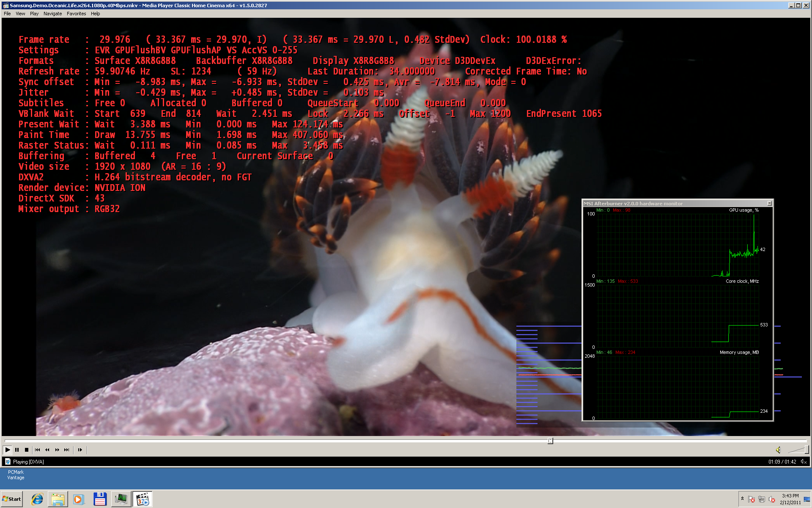The width and height of the screenshot is (812, 508).
Task: Click the "Core clock, MHz" label in Afterburner
Action: [742, 281]
